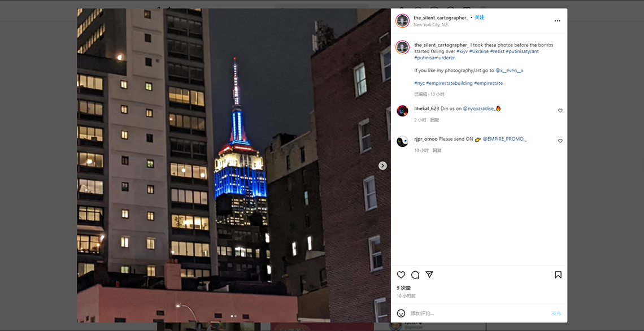The height and width of the screenshot is (331, 644).
Task: Open comments via speech bubble icon
Action: (415, 275)
